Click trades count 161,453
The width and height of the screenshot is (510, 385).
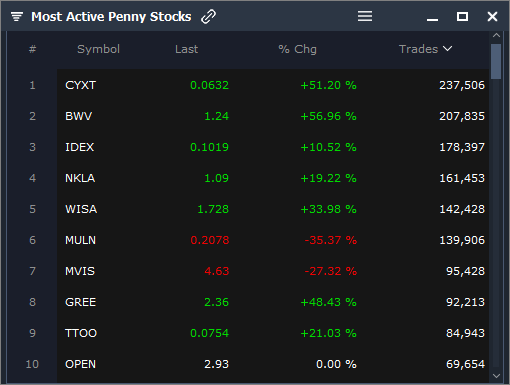pos(462,178)
